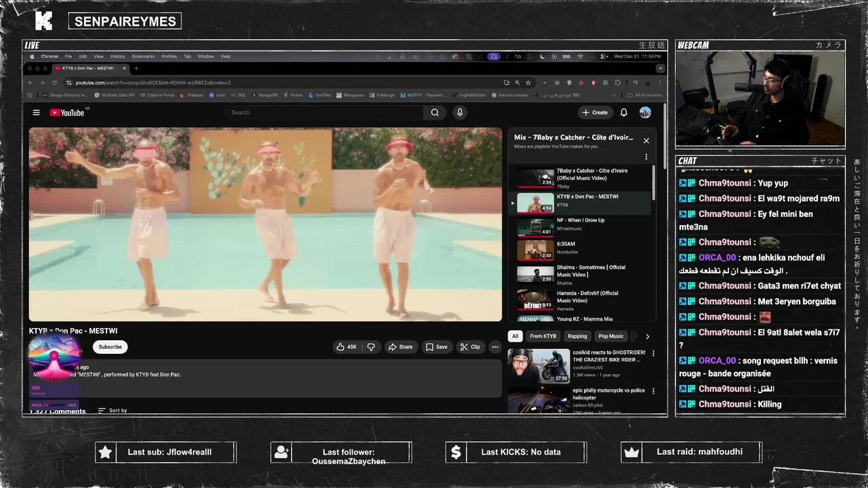Image resolution: width=868 pixels, height=488 pixels.
Task: Dislike the MESTWI video
Action: click(371, 347)
